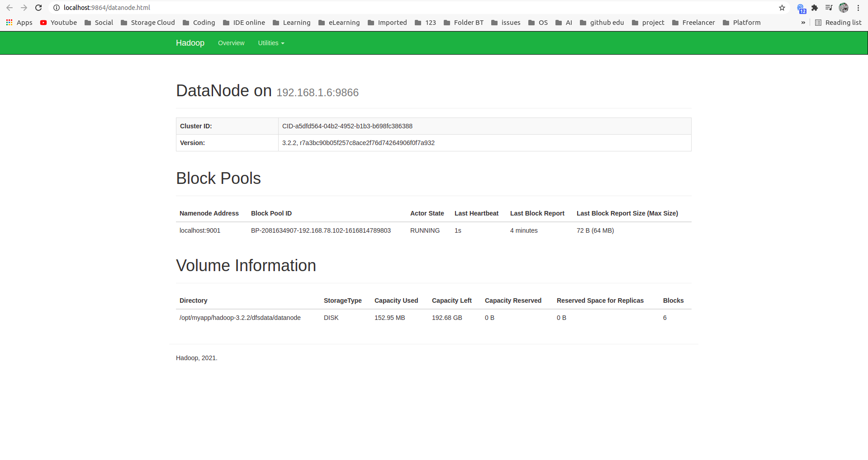Open the Overview nav link
Image resolution: width=868 pixels, height=460 pixels.
[231, 43]
